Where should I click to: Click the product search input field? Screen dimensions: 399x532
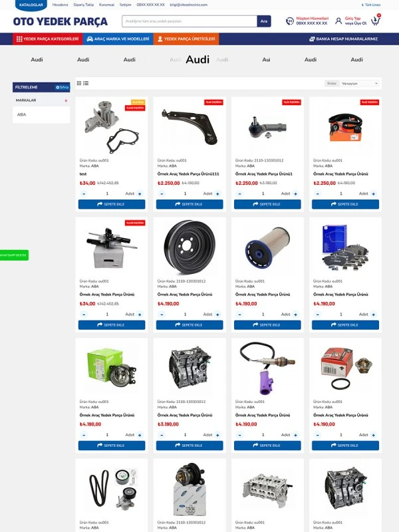[190, 21]
